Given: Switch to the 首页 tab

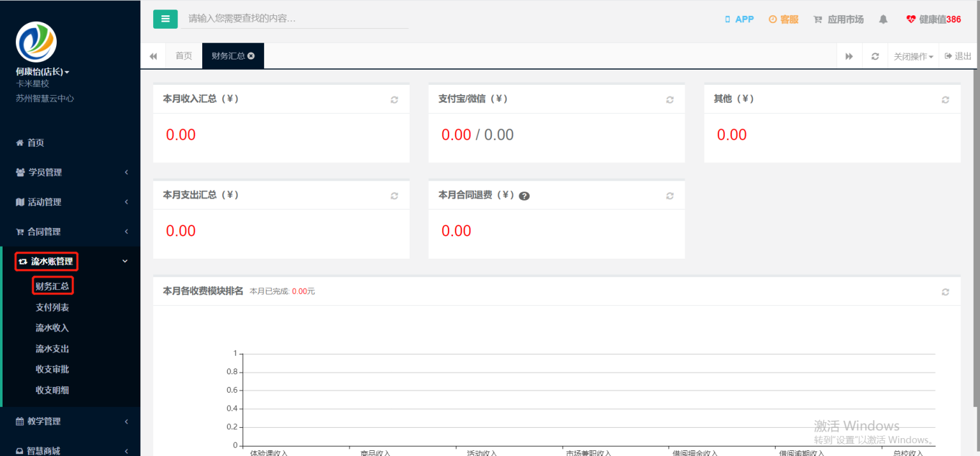Looking at the screenshot, I should coord(184,56).
